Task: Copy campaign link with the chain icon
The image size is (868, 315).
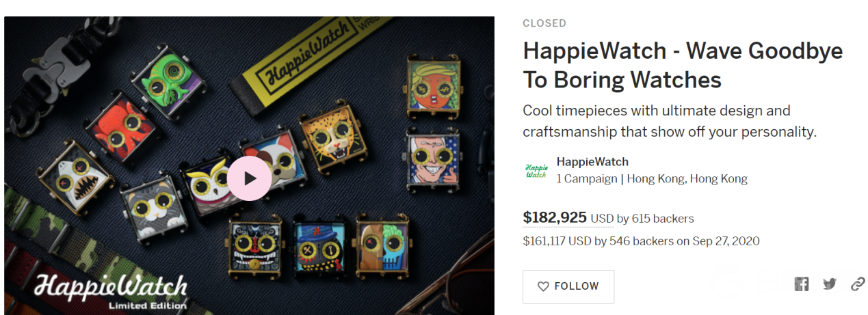Action: tap(858, 284)
